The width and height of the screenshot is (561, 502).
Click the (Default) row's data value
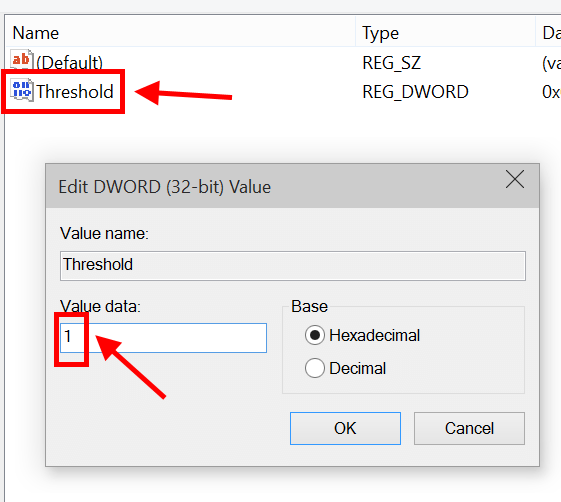551,63
